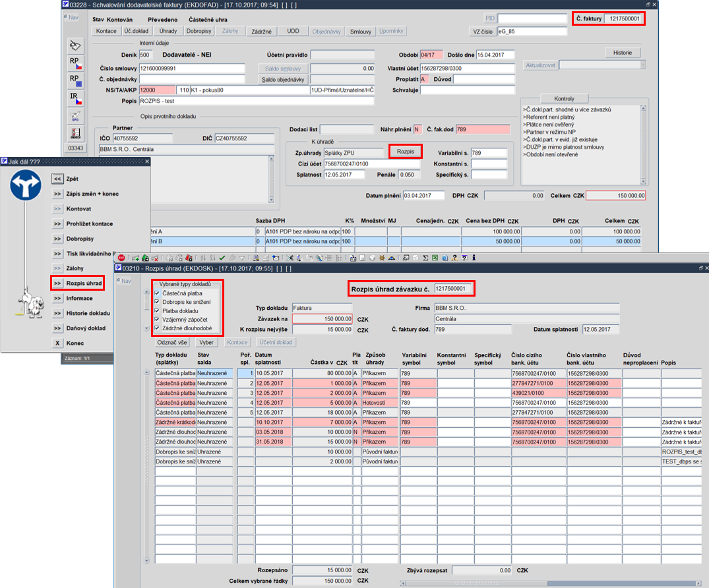Click the down arrow of document types list
The width and height of the screenshot is (709, 588).
146,328
